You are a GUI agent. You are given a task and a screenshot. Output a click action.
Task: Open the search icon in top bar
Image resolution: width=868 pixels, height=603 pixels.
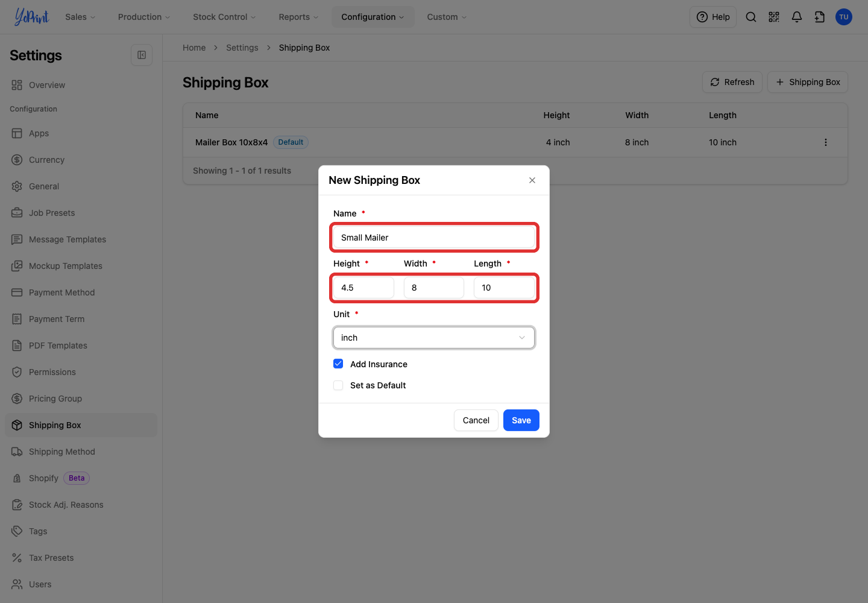click(x=751, y=17)
